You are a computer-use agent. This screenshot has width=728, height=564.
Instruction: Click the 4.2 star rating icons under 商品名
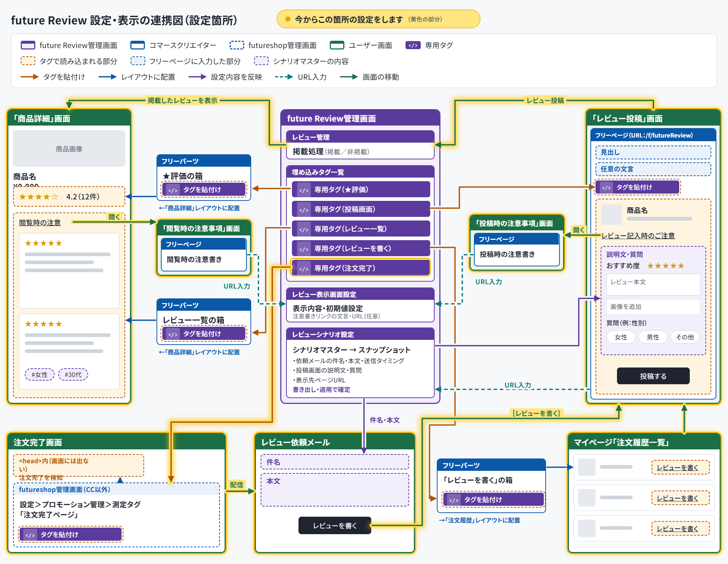[39, 197]
